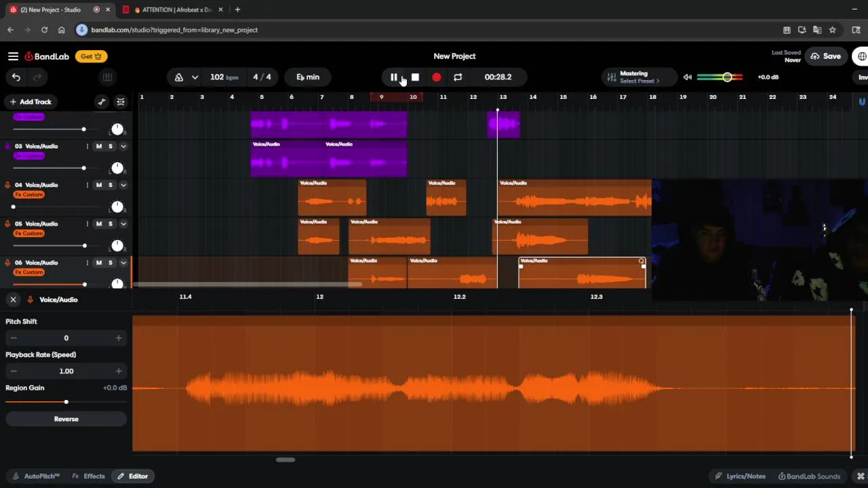
Task: Open the Eb min key selector
Action: 308,77
